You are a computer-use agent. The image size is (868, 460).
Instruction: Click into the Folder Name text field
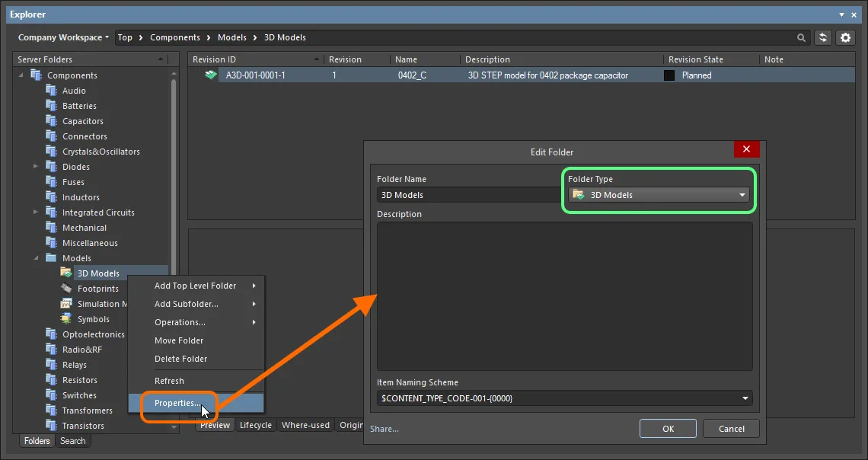[x=468, y=195]
